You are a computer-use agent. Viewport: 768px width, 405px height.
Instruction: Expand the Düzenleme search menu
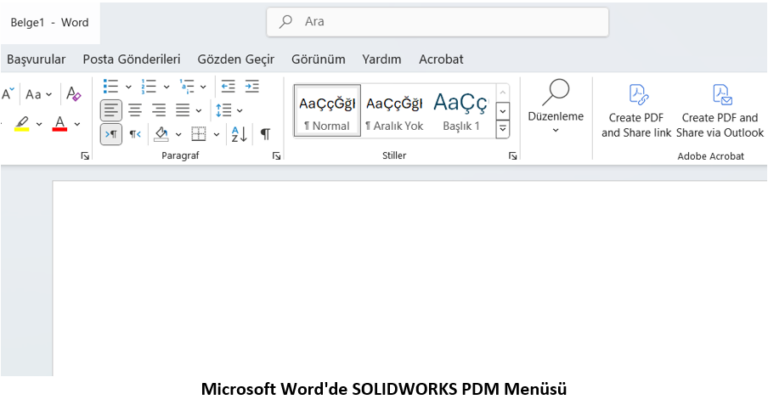(x=555, y=110)
